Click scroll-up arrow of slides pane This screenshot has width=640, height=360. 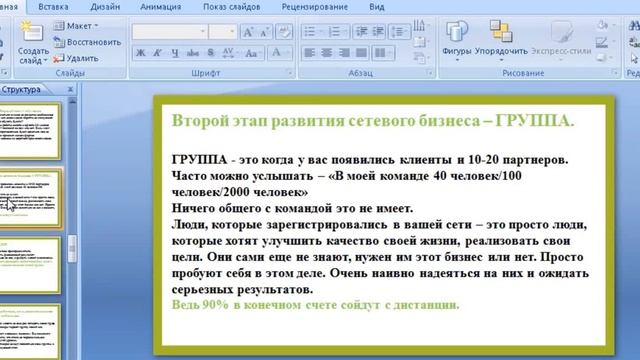[x=72, y=100]
